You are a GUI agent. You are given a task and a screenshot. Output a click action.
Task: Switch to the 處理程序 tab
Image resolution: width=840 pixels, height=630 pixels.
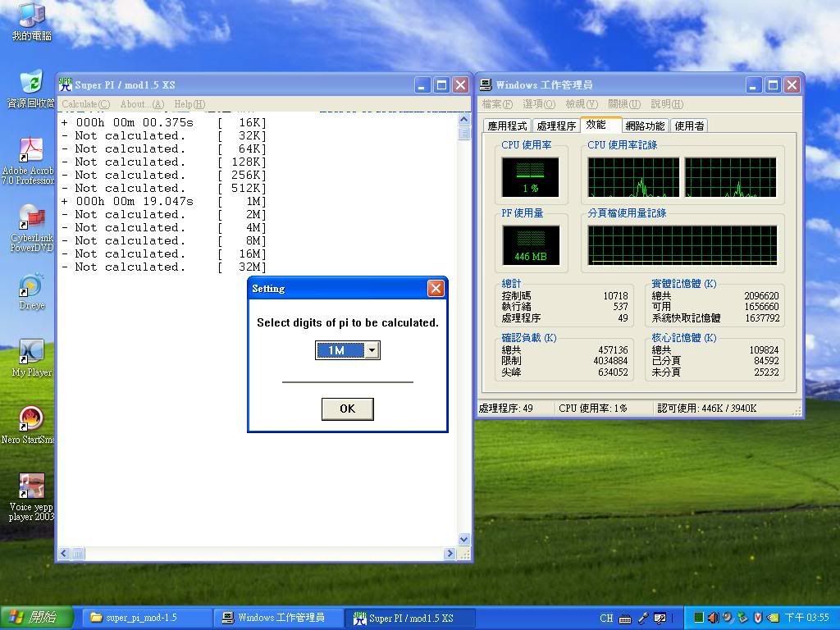coord(556,126)
